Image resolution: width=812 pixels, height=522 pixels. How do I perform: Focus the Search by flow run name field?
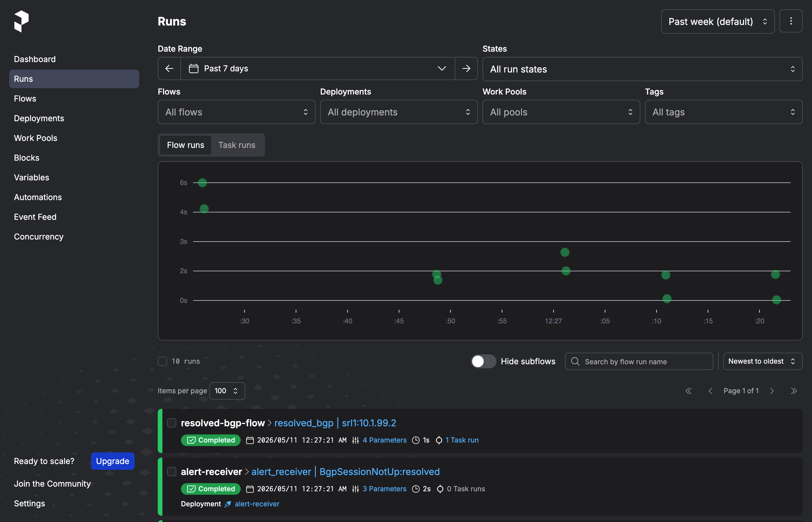[639, 361]
